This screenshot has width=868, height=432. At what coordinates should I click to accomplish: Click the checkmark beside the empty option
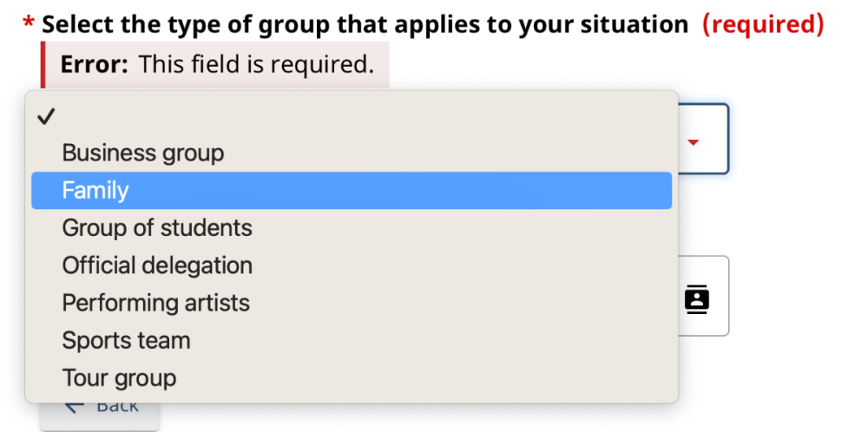coord(47,116)
